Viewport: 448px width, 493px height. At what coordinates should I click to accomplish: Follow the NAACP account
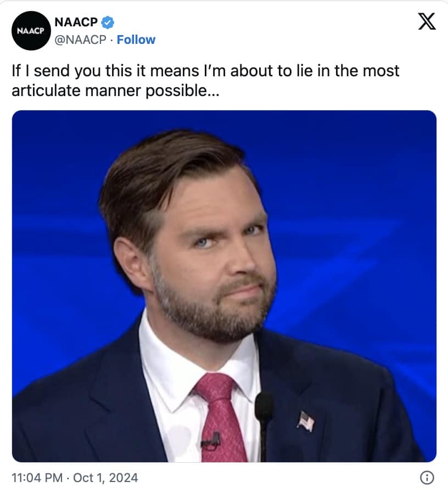click(136, 40)
